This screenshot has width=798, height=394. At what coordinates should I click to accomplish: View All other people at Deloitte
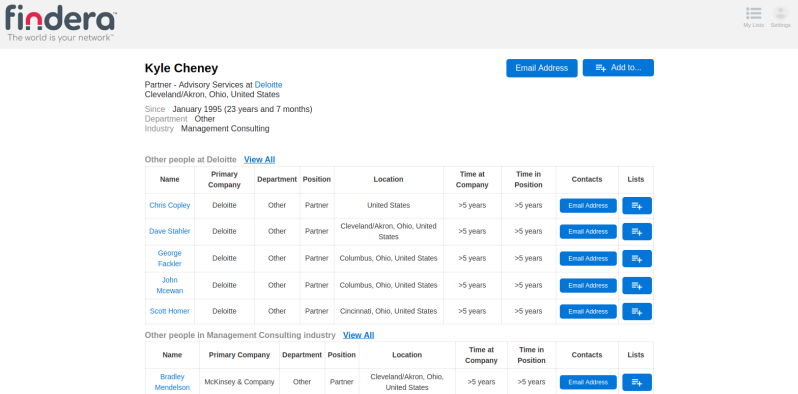[x=260, y=159]
